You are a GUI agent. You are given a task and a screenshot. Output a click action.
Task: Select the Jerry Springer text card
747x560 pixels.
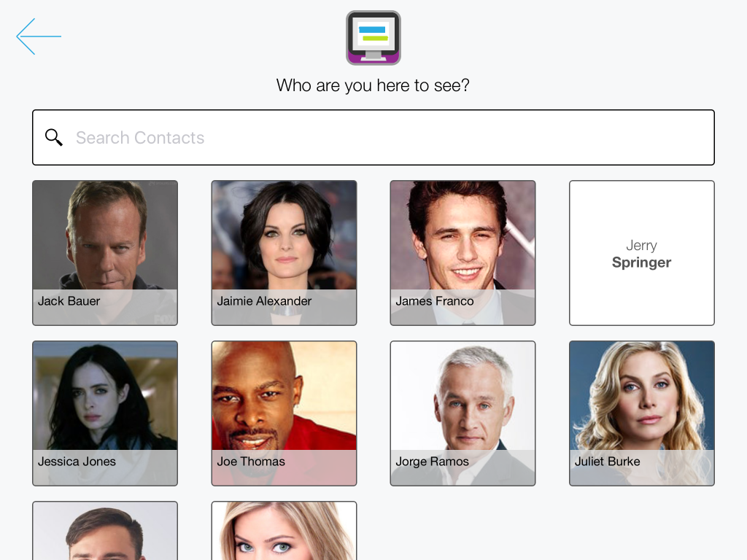pyautogui.click(x=642, y=253)
